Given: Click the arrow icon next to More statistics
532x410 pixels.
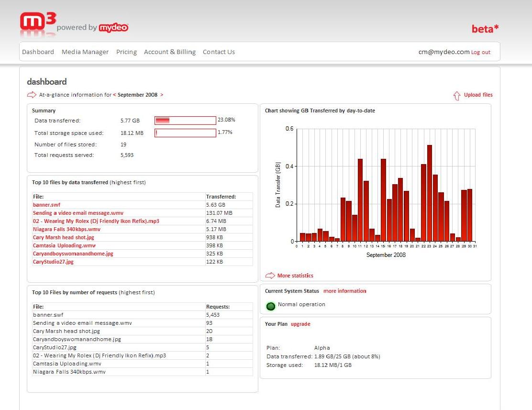Looking at the screenshot, I should click(x=270, y=276).
